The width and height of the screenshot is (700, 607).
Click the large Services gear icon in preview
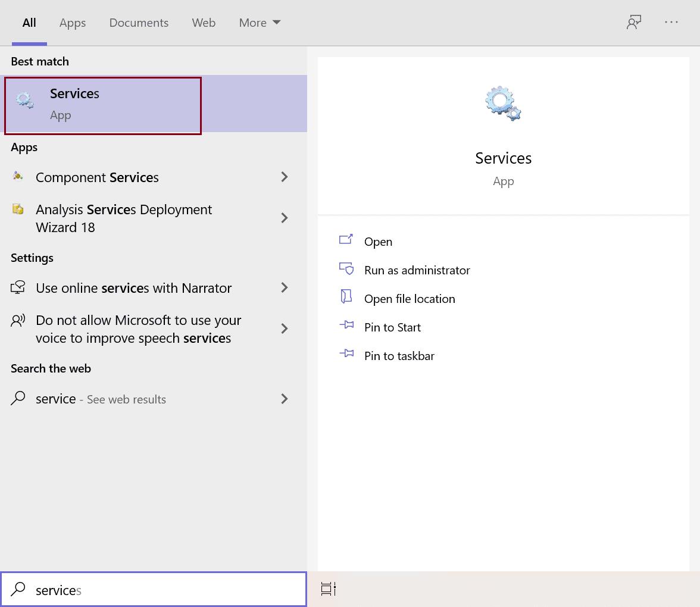pos(503,104)
